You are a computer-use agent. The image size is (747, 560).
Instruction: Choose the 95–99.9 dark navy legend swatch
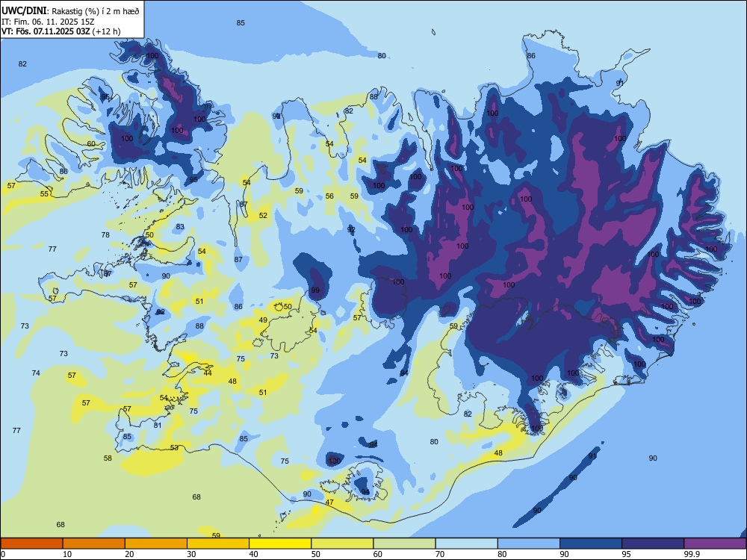pos(653,544)
